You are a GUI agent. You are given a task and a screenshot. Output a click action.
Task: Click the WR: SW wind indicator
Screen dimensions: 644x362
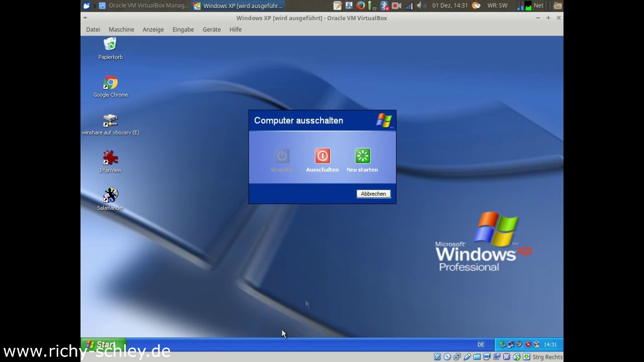point(498,6)
